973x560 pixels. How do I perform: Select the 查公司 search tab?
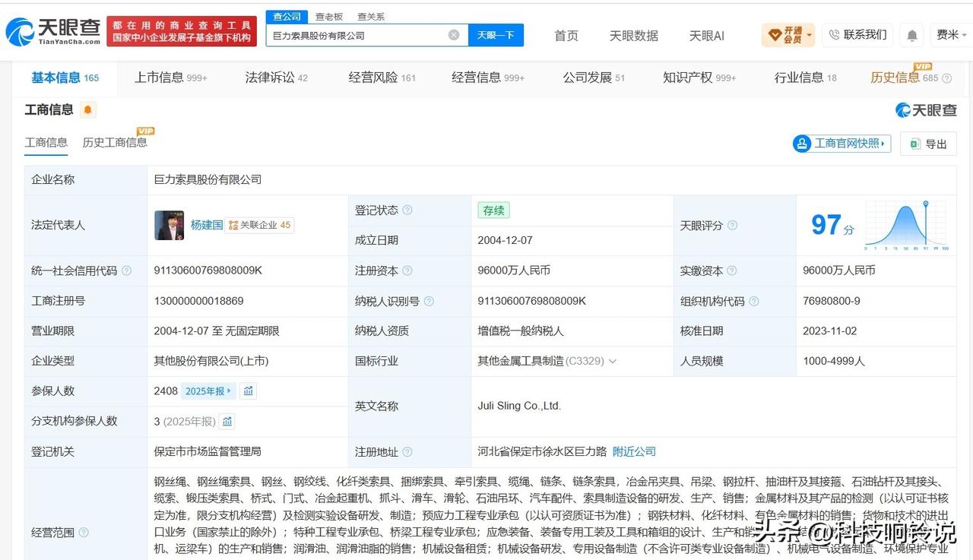click(x=287, y=16)
